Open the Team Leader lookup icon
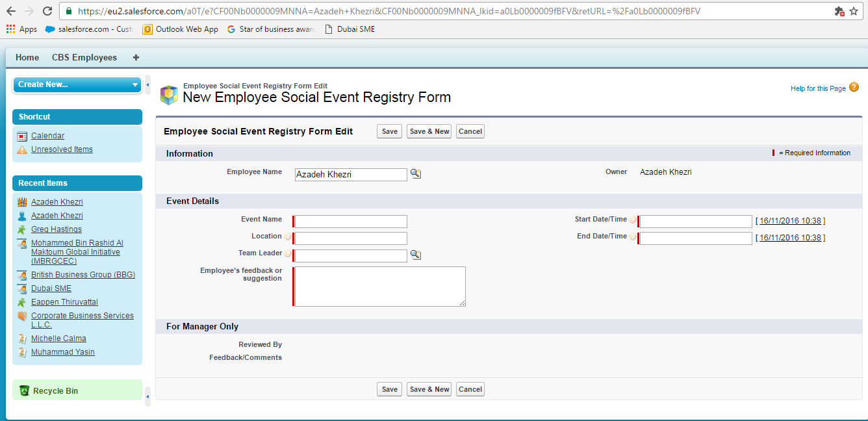The width and height of the screenshot is (868, 421). tap(416, 255)
